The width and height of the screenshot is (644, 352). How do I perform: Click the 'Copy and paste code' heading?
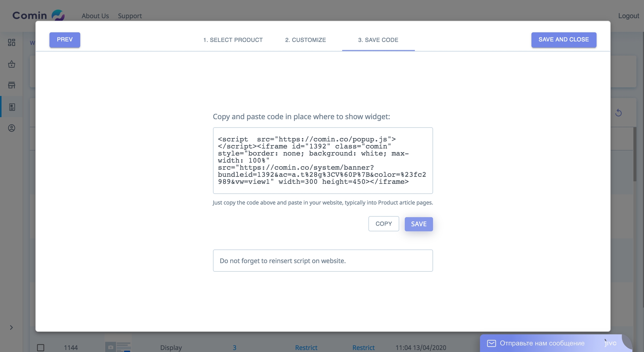(x=301, y=116)
